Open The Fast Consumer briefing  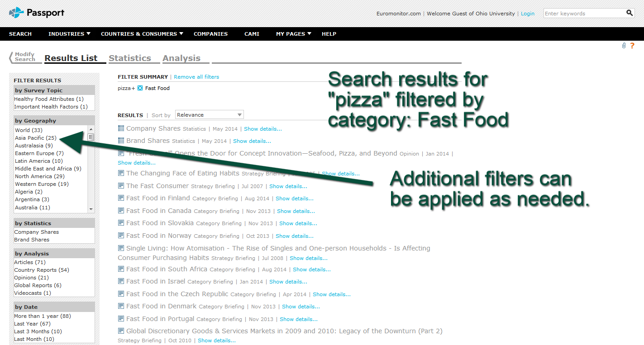[157, 186]
